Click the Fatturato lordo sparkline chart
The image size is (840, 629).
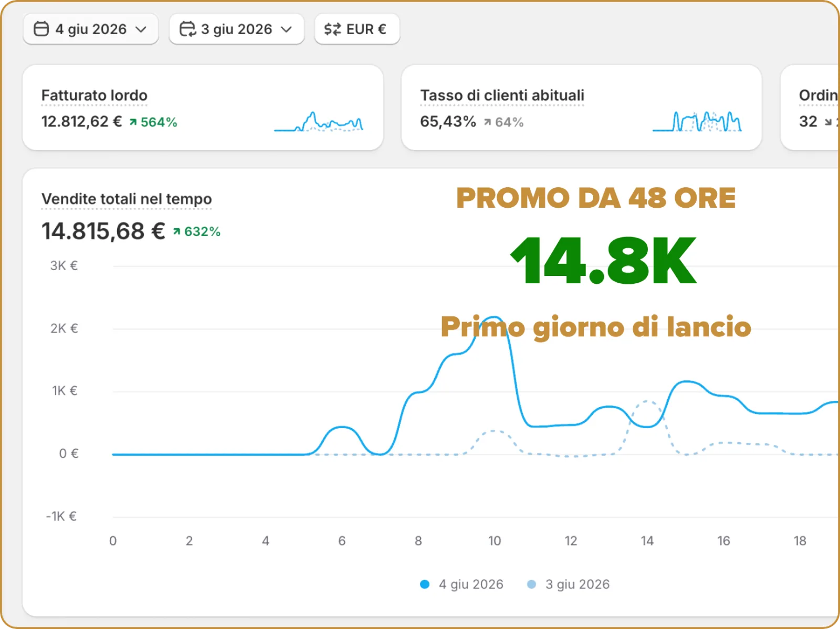[x=319, y=121]
